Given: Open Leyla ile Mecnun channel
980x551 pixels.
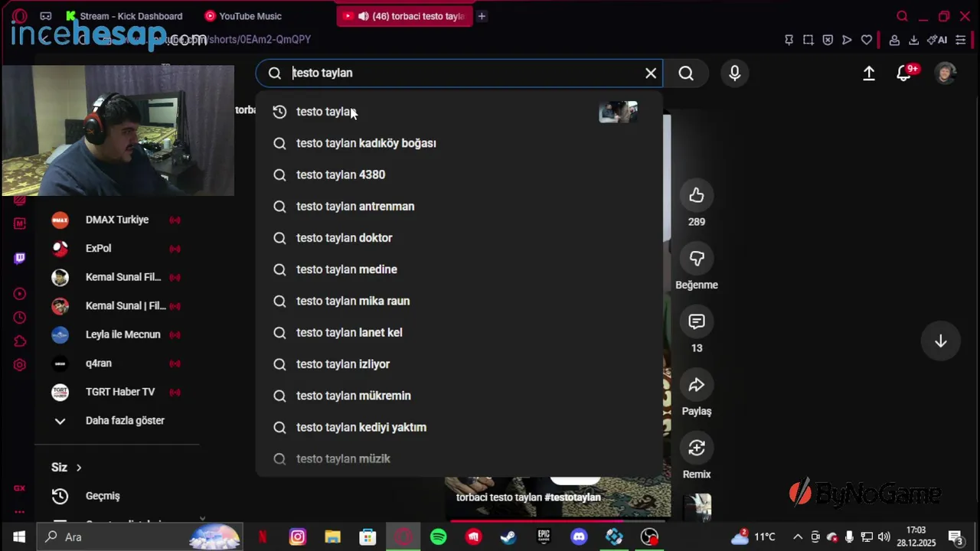Looking at the screenshot, I should click(116, 334).
